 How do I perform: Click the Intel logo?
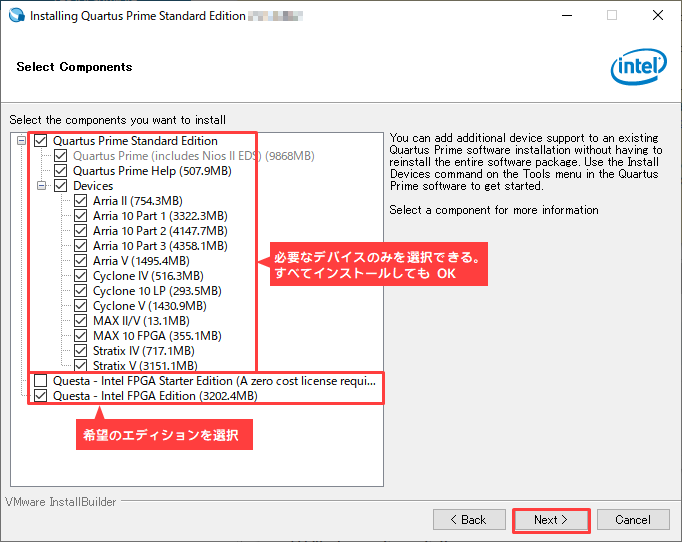[x=639, y=67]
